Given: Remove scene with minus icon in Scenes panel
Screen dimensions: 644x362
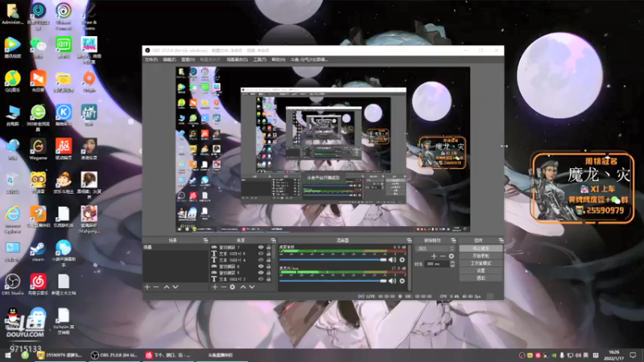Looking at the screenshot, I should [156, 287].
